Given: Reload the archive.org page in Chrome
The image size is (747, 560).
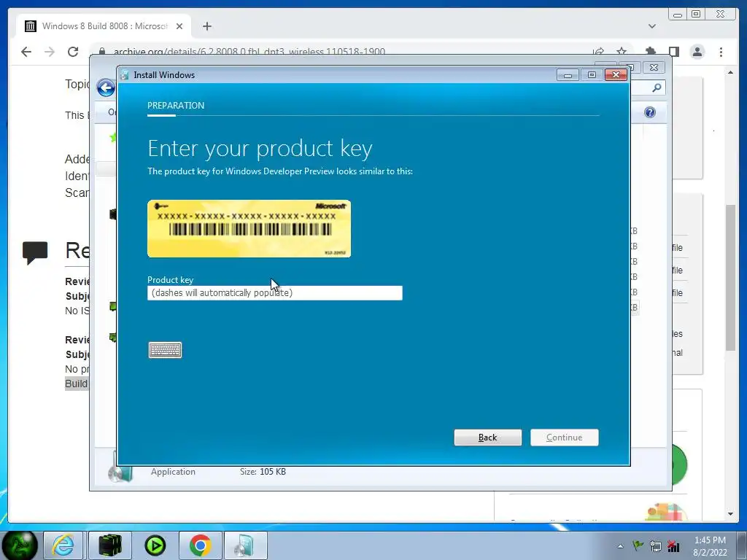Looking at the screenshot, I should pos(73,52).
